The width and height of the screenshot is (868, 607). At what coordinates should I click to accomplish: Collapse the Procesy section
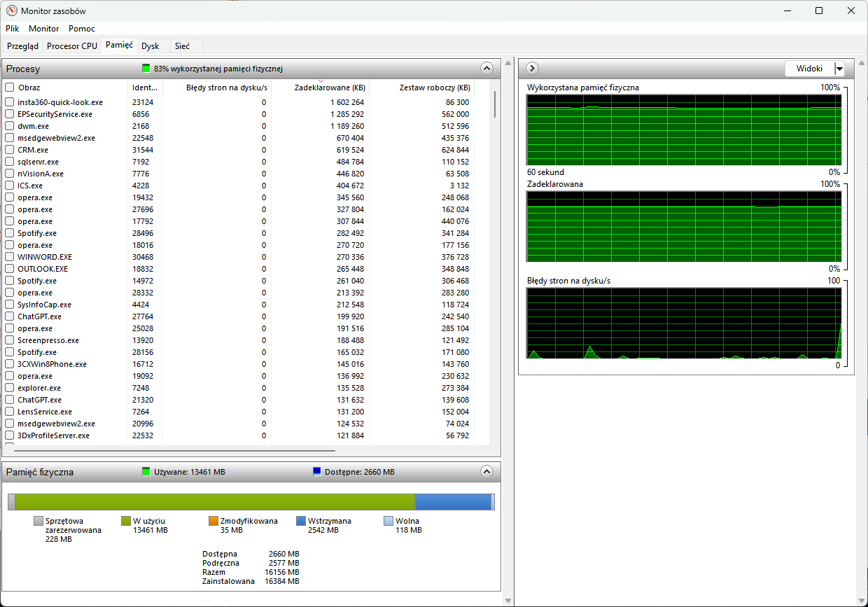pos(487,69)
